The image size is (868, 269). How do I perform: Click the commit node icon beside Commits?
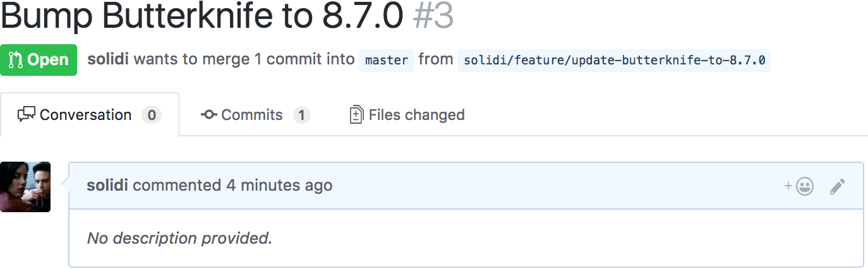(x=209, y=115)
